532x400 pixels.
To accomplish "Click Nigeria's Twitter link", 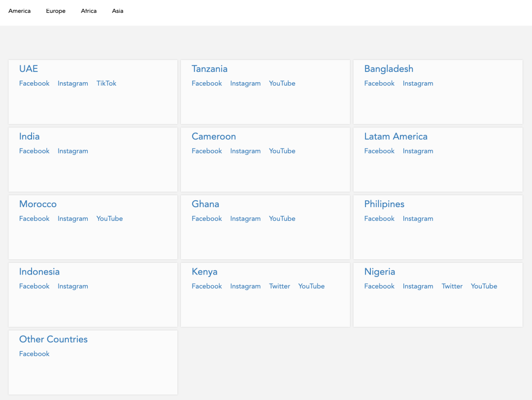I will click(x=452, y=286).
